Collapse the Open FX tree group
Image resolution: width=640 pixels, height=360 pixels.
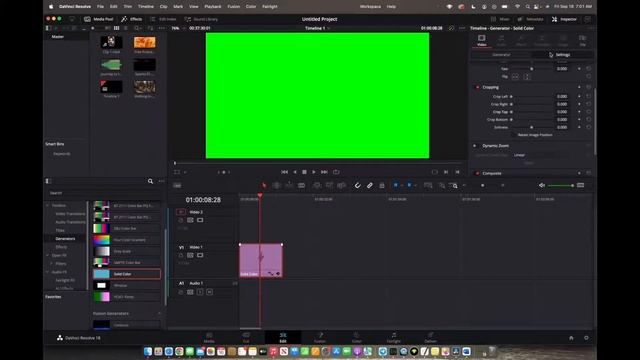point(47,256)
